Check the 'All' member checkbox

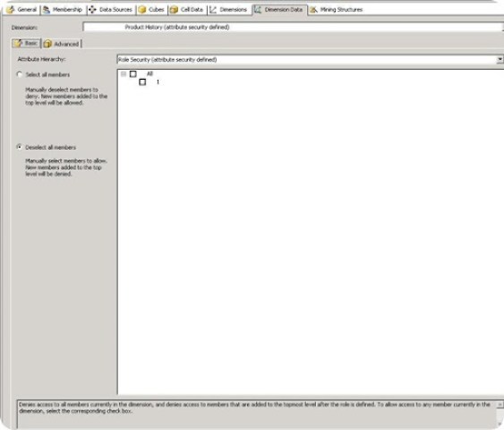(x=133, y=74)
